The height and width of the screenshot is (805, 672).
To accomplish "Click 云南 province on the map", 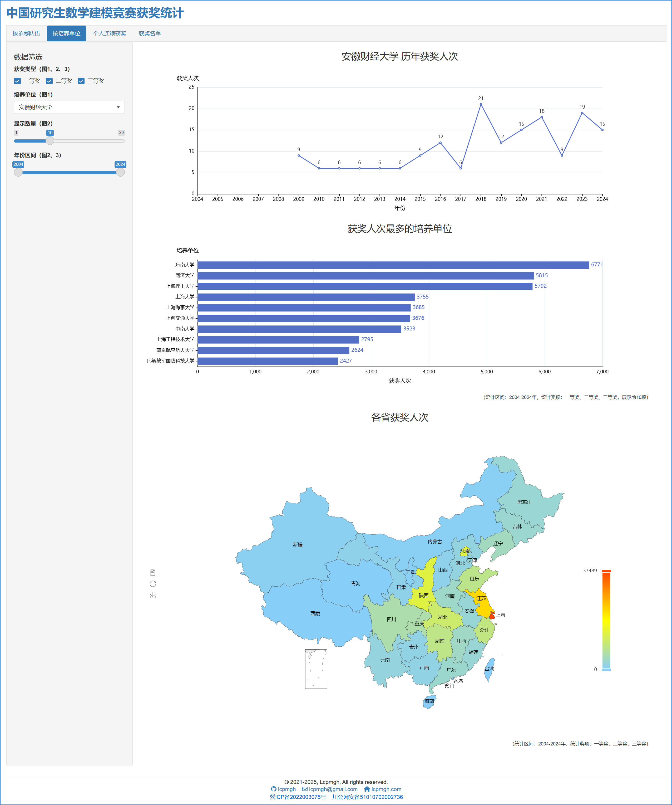I will [x=385, y=660].
